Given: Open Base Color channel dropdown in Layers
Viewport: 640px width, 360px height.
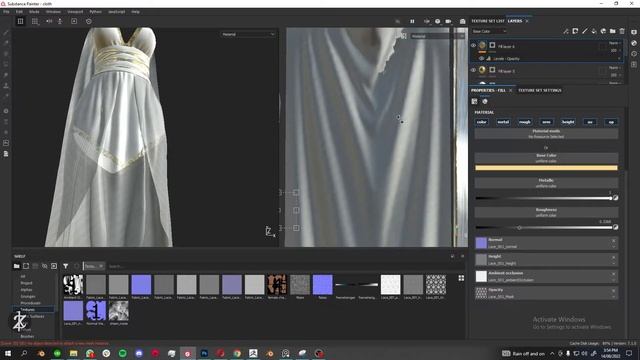Looking at the screenshot, I should point(489,31).
